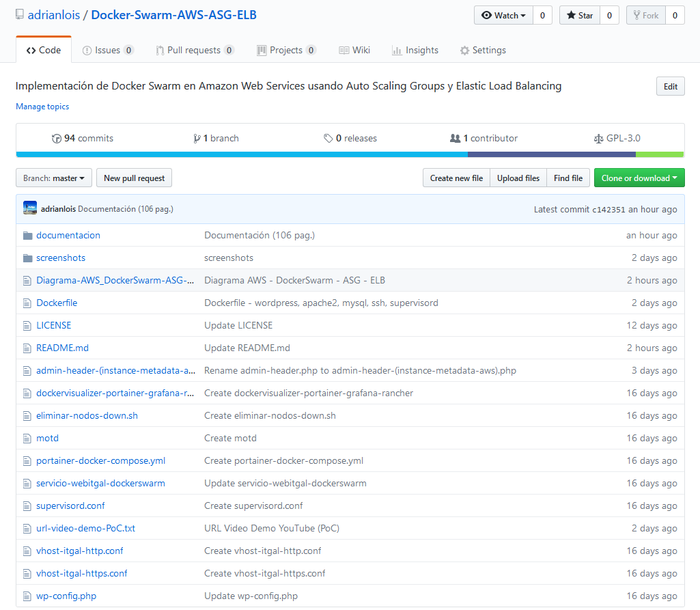Open commit 'Documentación (106 pag.)' beside adrianlois
The width and height of the screenshot is (700, 610).
[126, 209]
